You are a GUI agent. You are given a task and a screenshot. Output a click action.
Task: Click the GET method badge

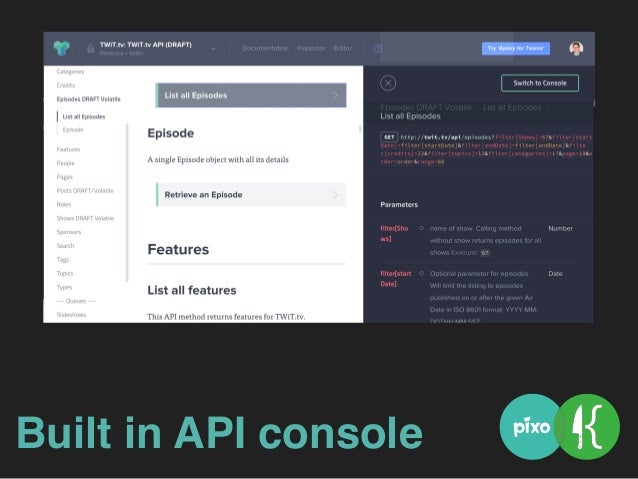coord(389,137)
